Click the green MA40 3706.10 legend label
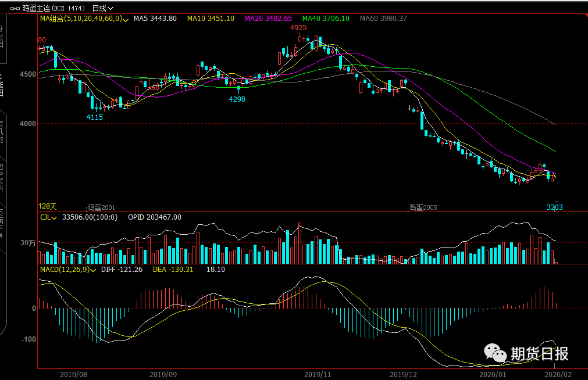 point(326,19)
